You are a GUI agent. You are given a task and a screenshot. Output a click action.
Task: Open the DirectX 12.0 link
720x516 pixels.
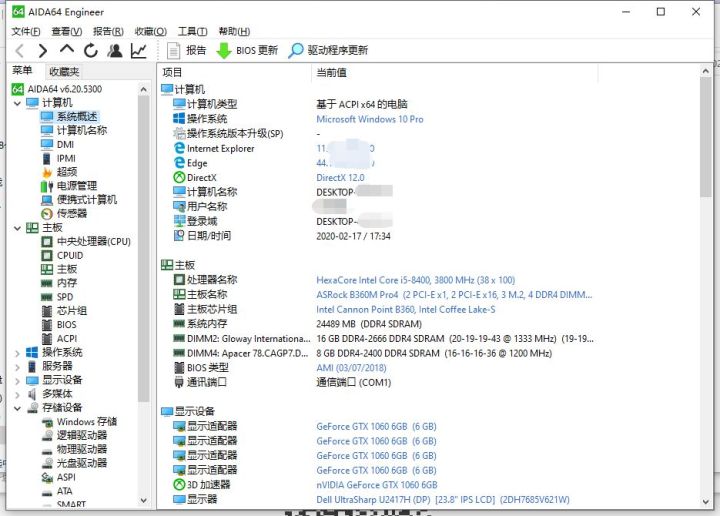pos(340,178)
